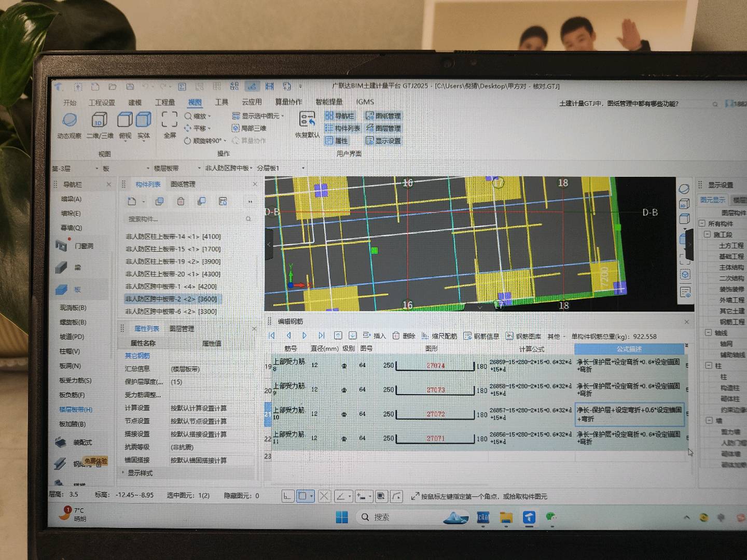Open the 楼层板带 dropdown
The image size is (747, 560).
[177, 169]
